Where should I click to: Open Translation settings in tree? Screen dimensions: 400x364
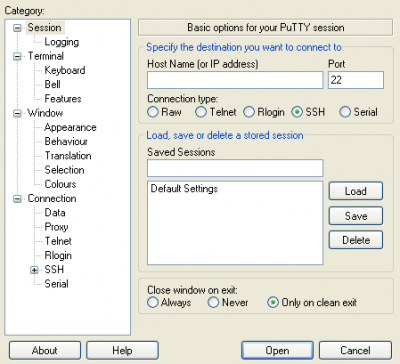(x=68, y=156)
